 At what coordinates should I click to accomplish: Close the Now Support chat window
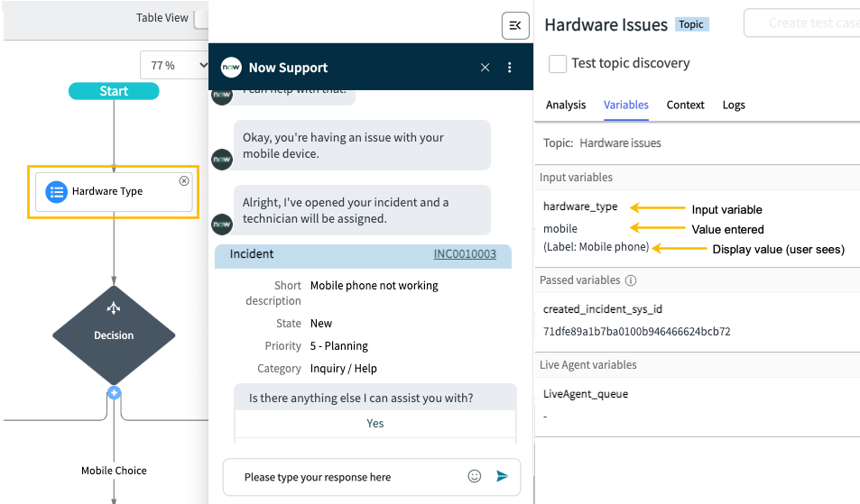(x=485, y=68)
